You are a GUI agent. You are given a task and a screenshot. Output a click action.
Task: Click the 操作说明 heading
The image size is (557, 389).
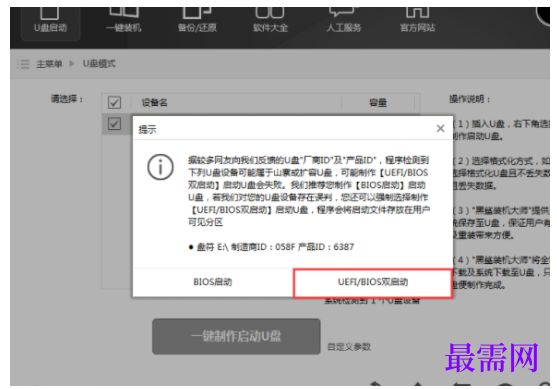tap(469, 99)
